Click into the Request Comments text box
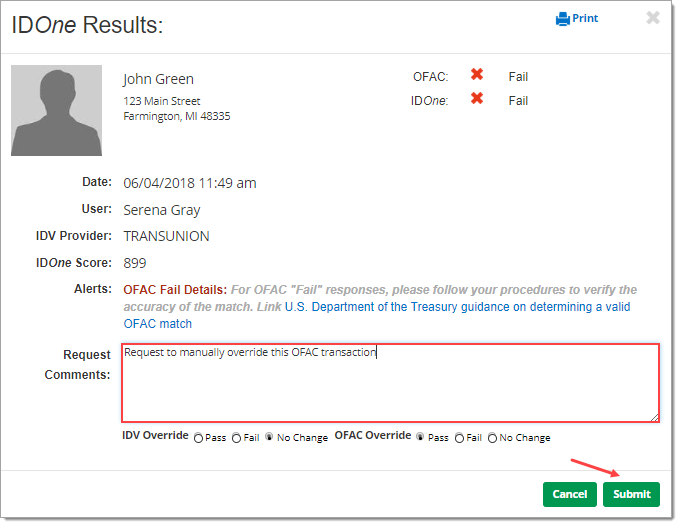 coord(390,383)
